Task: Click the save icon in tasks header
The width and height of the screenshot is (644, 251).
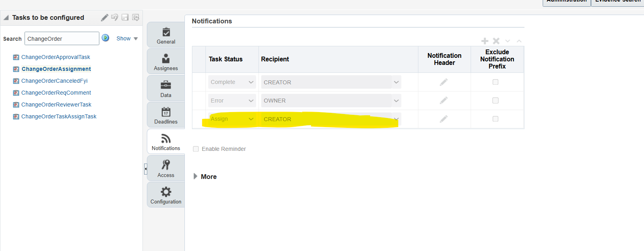Action: pyautogui.click(x=125, y=17)
